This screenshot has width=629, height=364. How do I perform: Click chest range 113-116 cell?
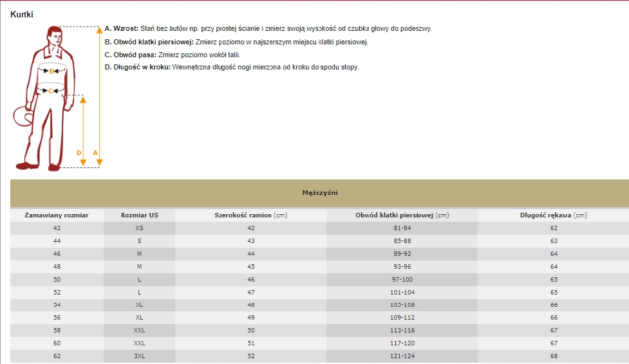402,331
